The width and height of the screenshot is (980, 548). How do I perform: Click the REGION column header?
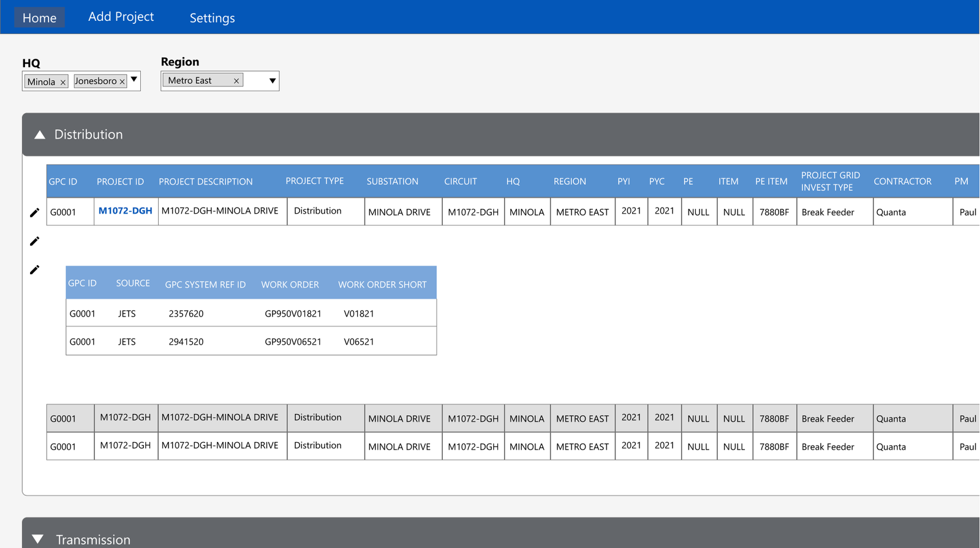(570, 181)
